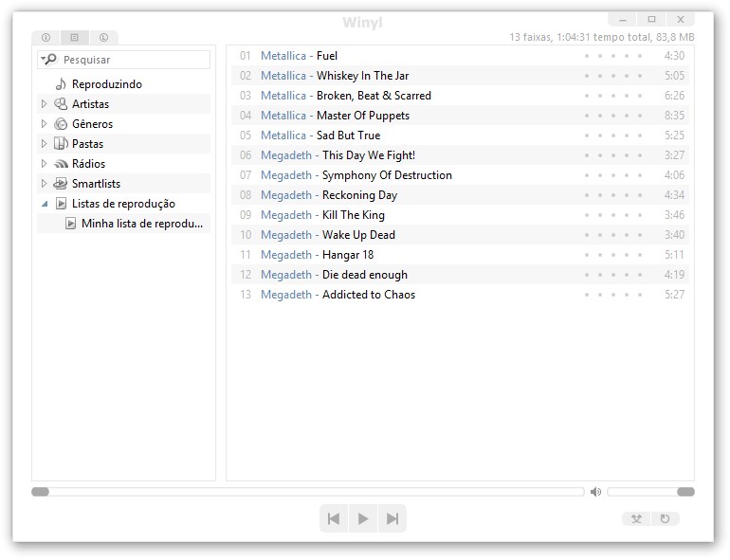Toggle repeat playback mode
Screen dimensions: 730x560
665,518
